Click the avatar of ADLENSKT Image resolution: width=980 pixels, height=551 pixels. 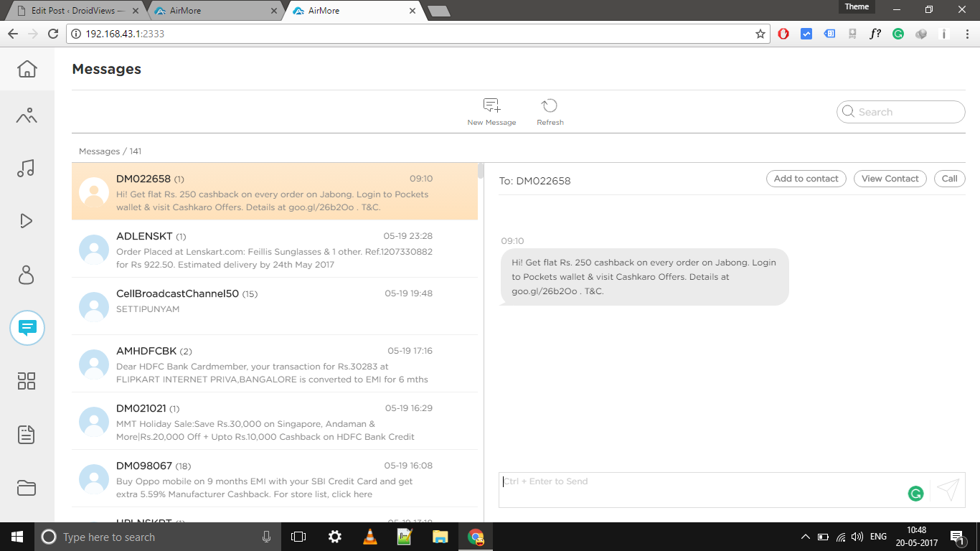pos(93,250)
